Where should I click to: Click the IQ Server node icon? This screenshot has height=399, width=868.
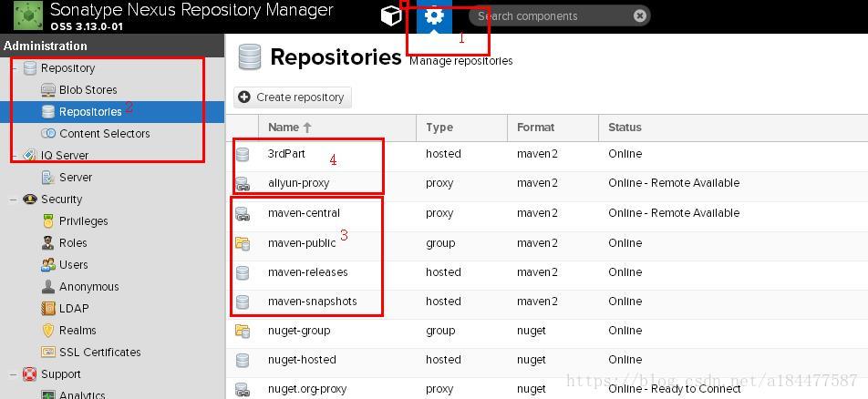30,156
